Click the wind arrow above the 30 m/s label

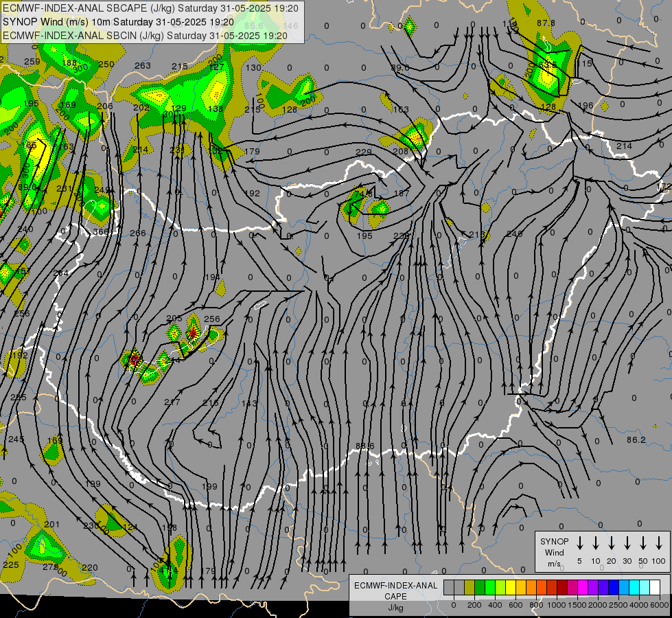627,543
